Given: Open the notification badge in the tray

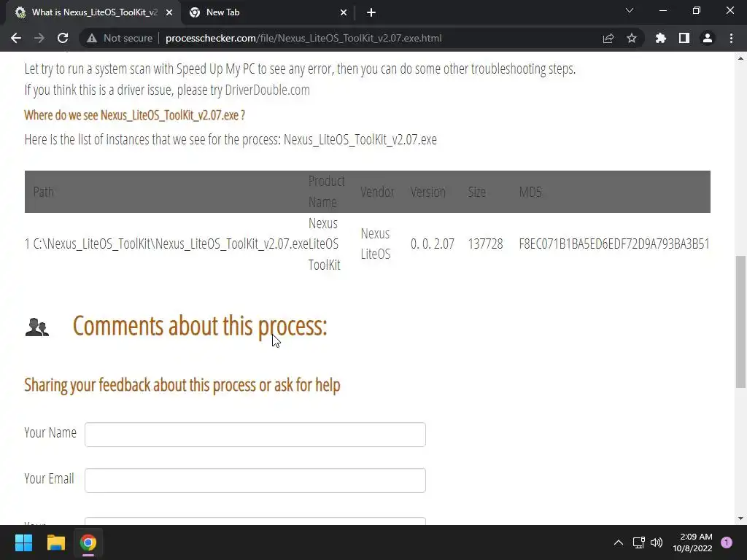Looking at the screenshot, I should pyautogui.click(x=727, y=542).
